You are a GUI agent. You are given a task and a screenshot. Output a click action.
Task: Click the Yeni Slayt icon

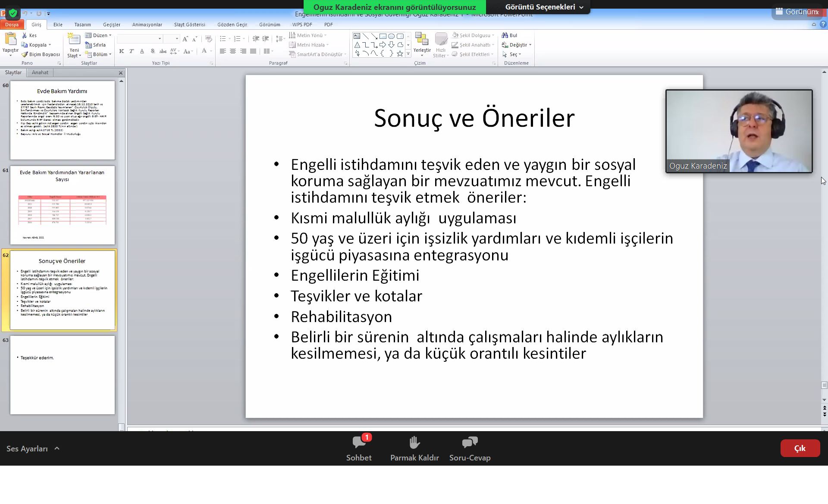(74, 40)
